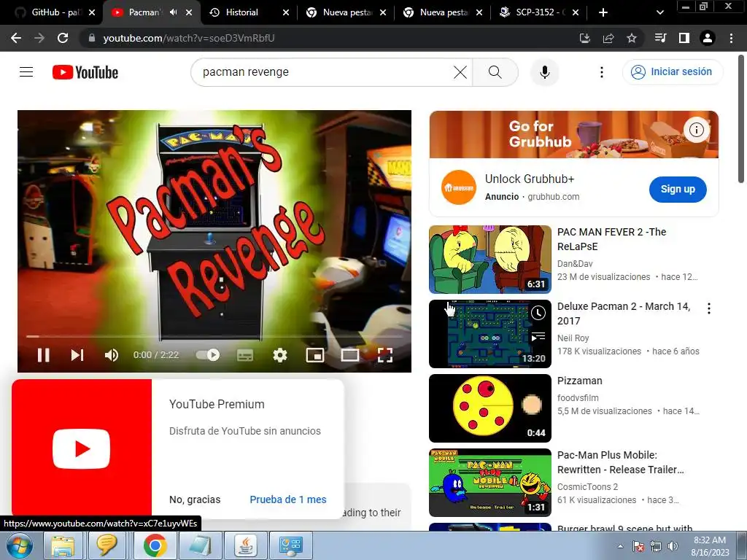Click the video progress bar
This screenshot has height=560, width=747.
[214, 336]
